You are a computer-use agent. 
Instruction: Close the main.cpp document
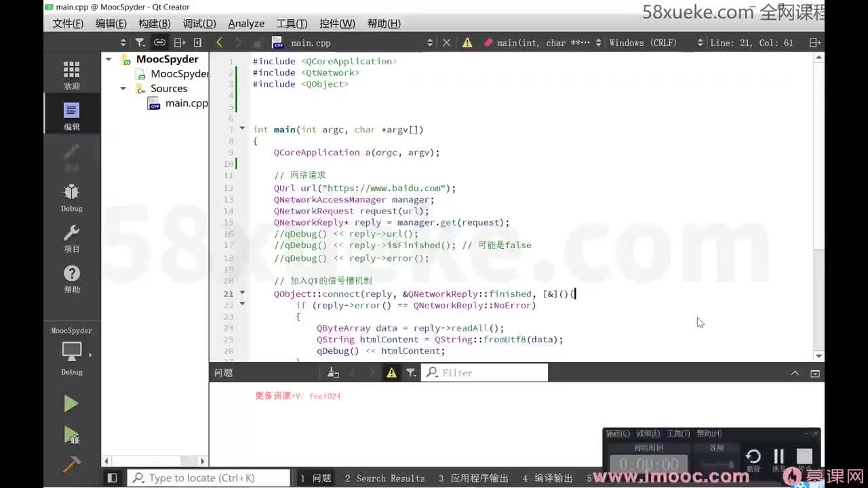(446, 43)
